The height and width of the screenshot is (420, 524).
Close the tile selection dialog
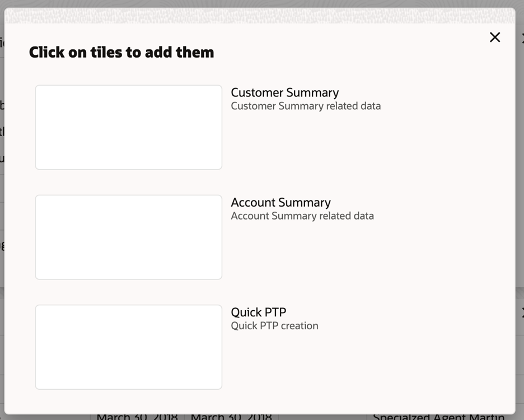pyautogui.click(x=495, y=38)
